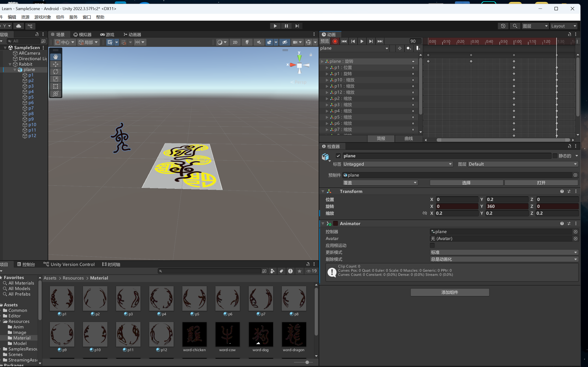This screenshot has width=588, height=367.
Task: Select the Hand view tool
Action: (x=56, y=57)
